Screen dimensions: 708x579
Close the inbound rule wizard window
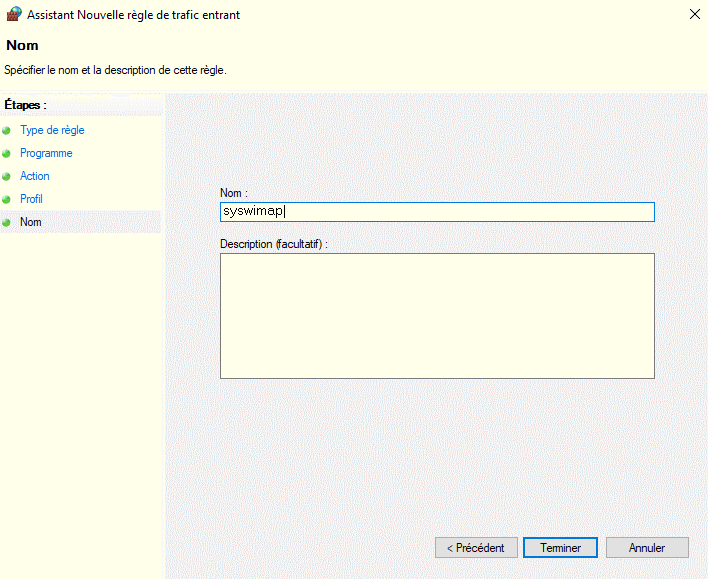click(x=695, y=14)
